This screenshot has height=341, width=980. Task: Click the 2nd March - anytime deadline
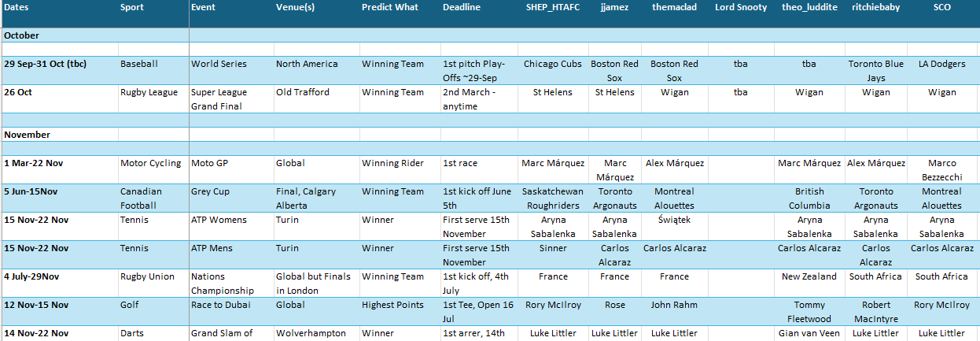pos(477,98)
